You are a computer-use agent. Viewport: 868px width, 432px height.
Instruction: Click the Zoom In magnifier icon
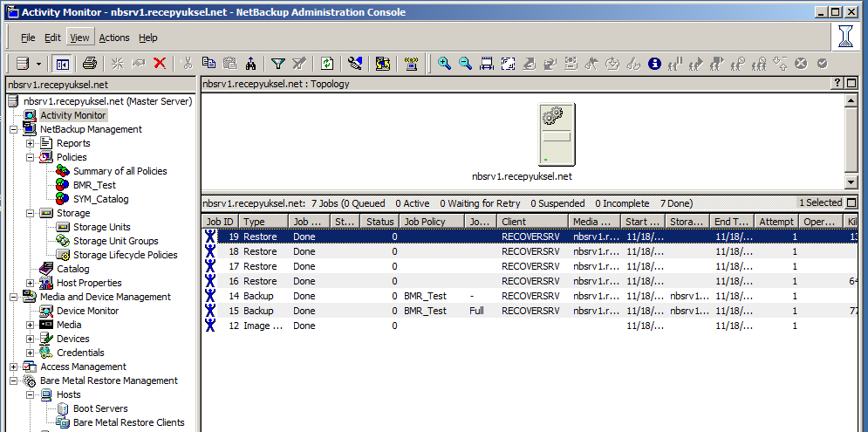click(444, 64)
